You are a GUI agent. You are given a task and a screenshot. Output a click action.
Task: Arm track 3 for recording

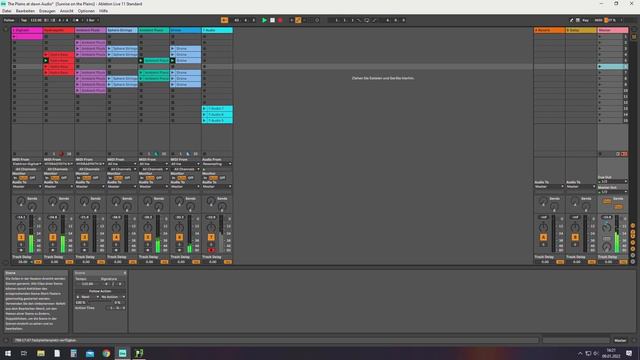(x=84, y=250)
